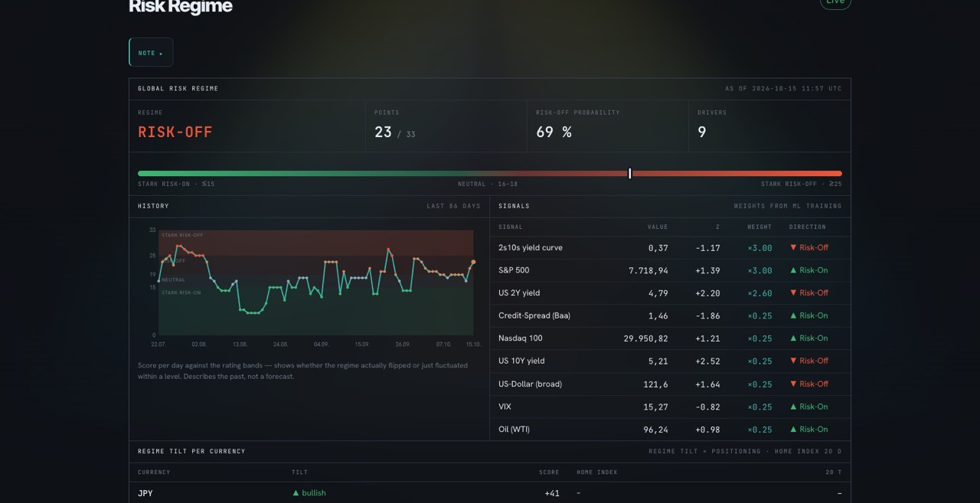980x503 pixels.
Task: Click the green Risk-On arrow for S&P 500
Action: [793, 270]
